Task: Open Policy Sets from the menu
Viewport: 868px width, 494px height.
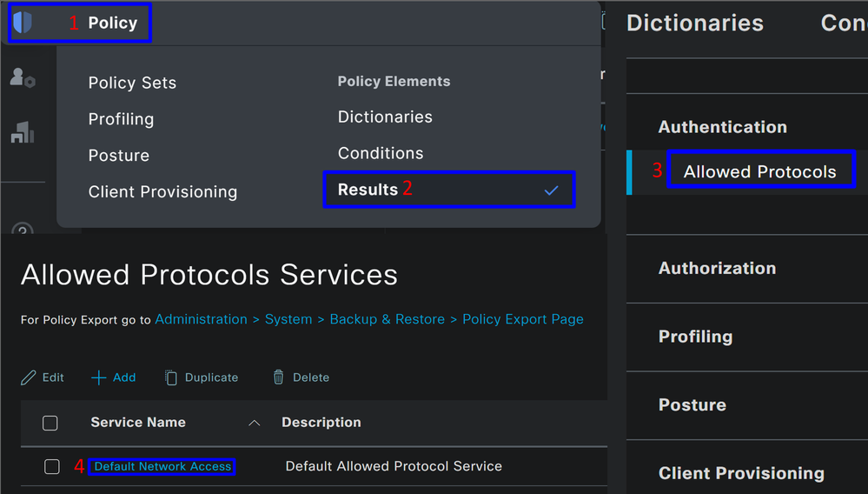Action: click(132, 83)
